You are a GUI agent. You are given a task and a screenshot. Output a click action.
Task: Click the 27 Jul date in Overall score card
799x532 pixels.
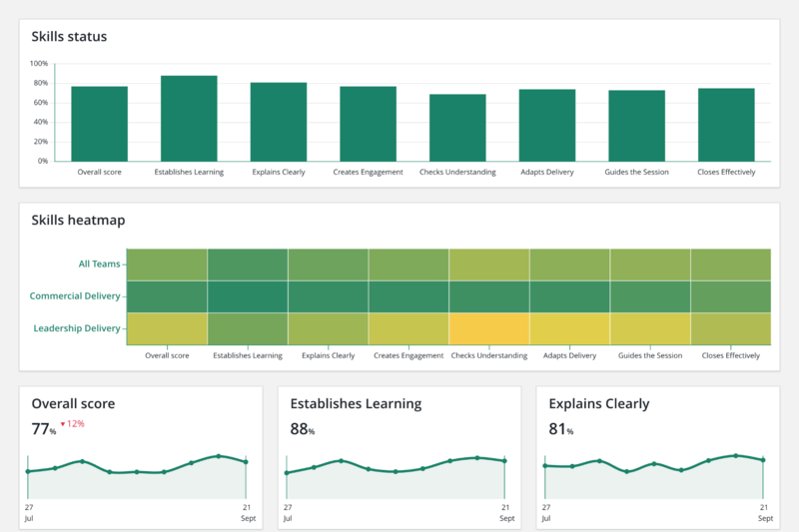(29, 513)
